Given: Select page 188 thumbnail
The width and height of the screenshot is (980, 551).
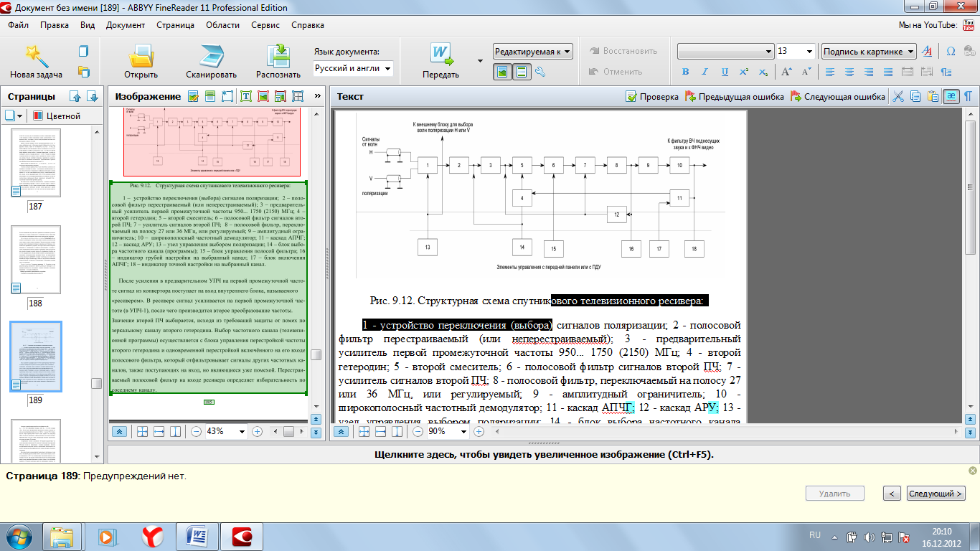Looking at the screenshot, I should 36,260.
